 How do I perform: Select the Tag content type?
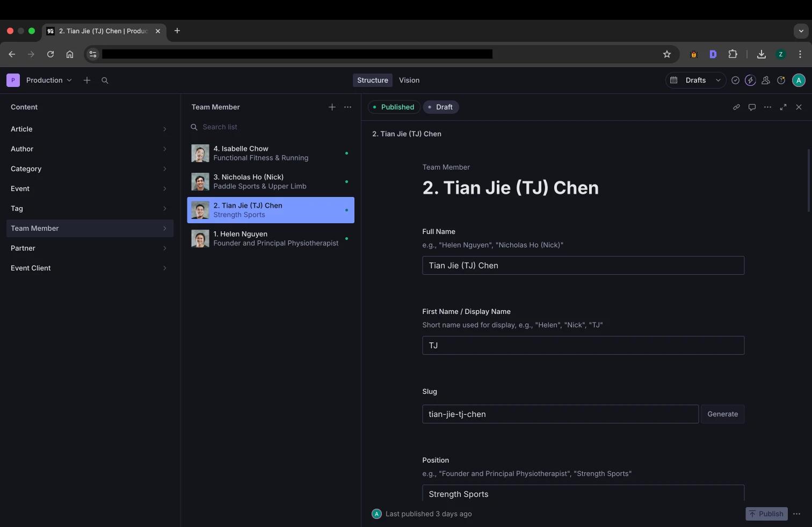pyautogui.click(x=89, y=208)
